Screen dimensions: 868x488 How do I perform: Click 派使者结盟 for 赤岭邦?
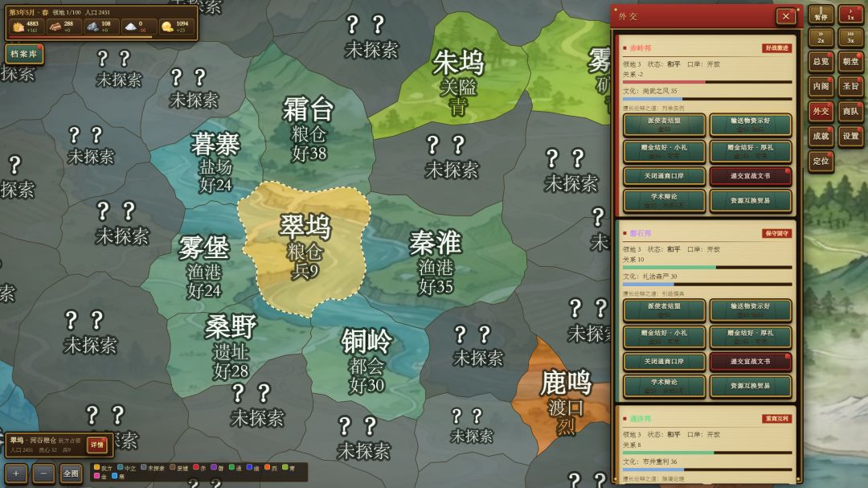point(664,125)
